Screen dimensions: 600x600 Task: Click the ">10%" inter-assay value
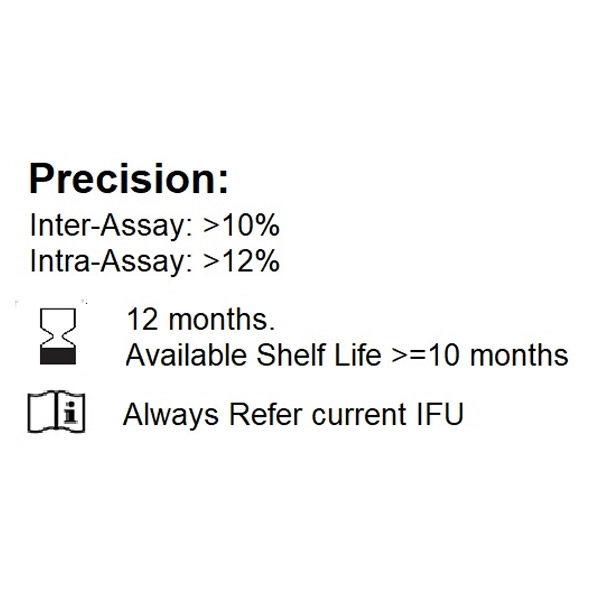[241, 225]
